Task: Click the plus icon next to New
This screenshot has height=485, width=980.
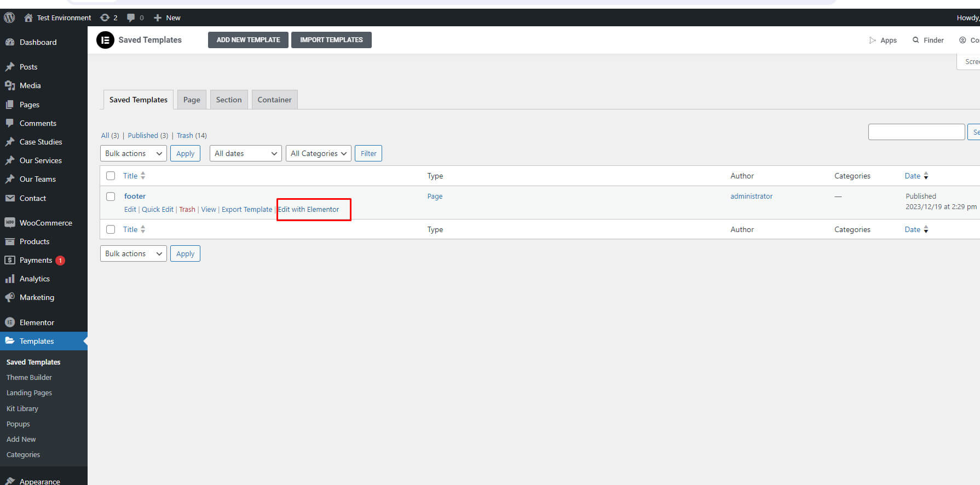Action: click(x=158, y=18)
